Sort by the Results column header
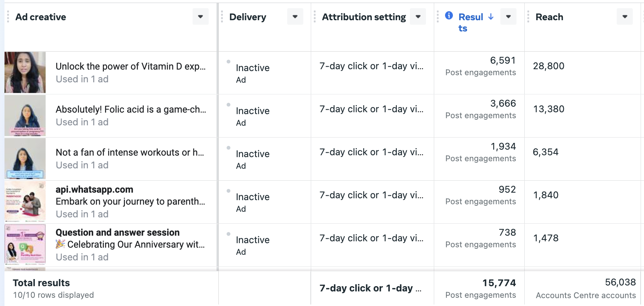The width and height of the screenshot is (644, 306). [x=470, y=17]
